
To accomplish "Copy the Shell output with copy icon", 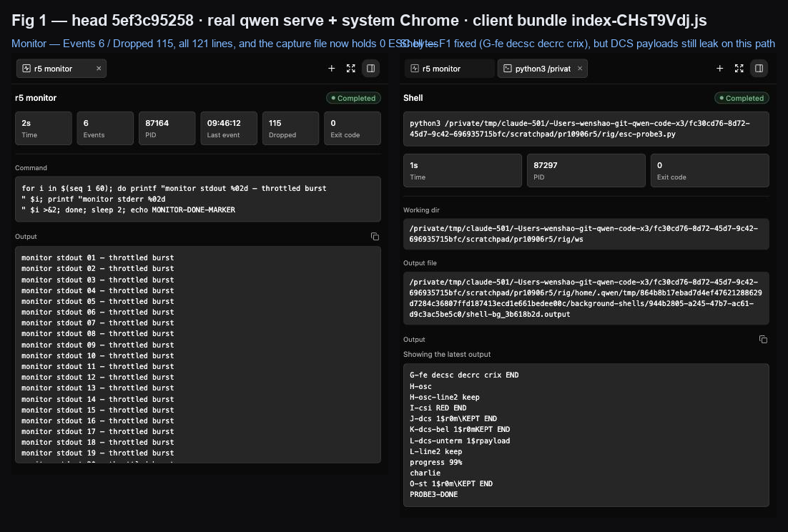I will (x=763, y=340).
